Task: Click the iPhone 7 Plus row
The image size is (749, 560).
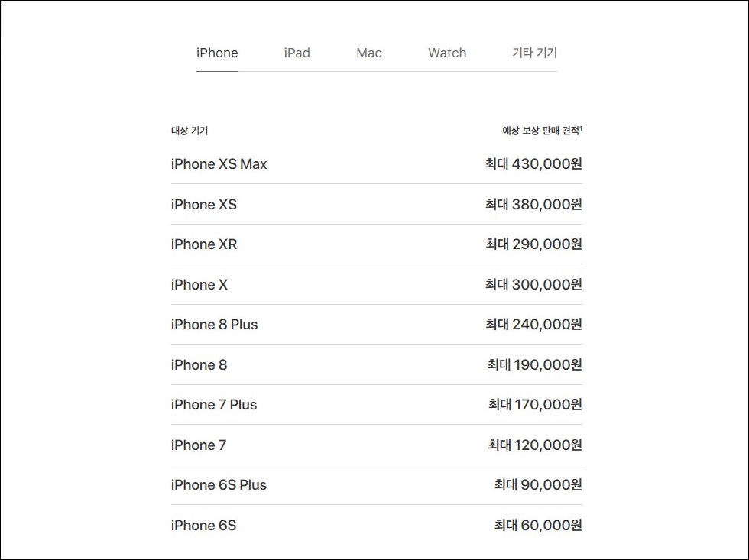Action: pos(376,405)
